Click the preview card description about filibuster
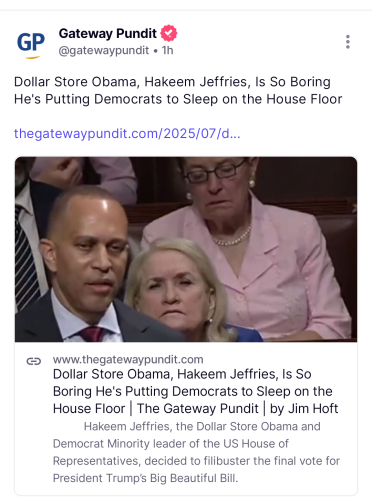372x500 pixels. [196, 452]
